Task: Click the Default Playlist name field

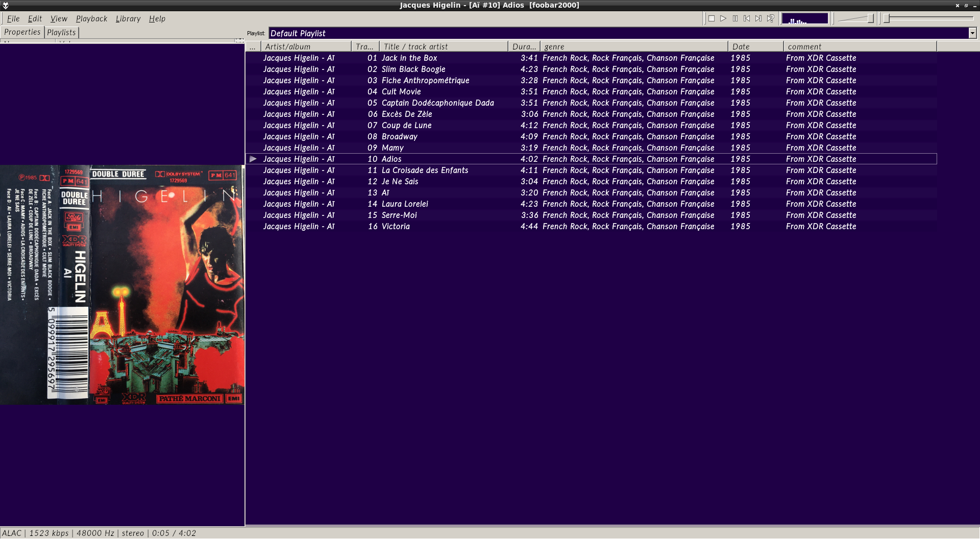Action: pyautogui.click(x=618, y=33)
